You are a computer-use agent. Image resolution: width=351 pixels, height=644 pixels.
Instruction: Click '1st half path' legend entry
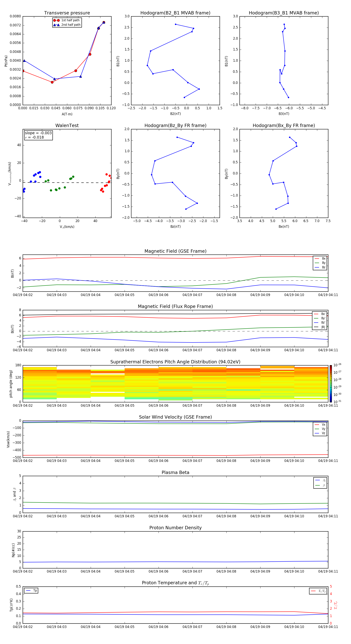pos(67,20)
